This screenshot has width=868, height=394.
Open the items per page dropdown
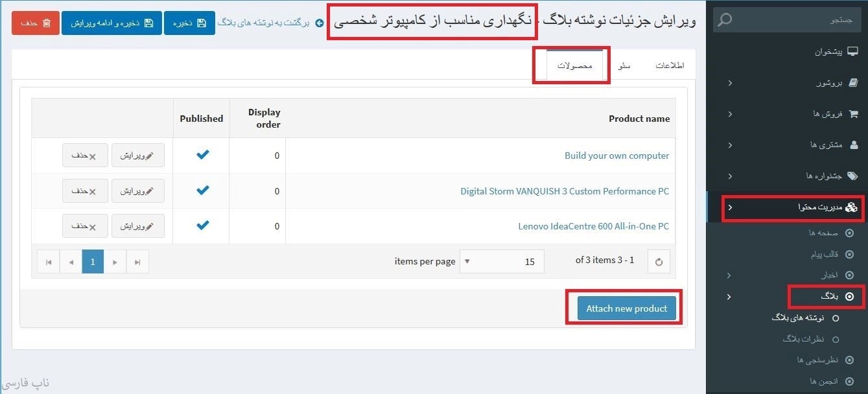467,262
